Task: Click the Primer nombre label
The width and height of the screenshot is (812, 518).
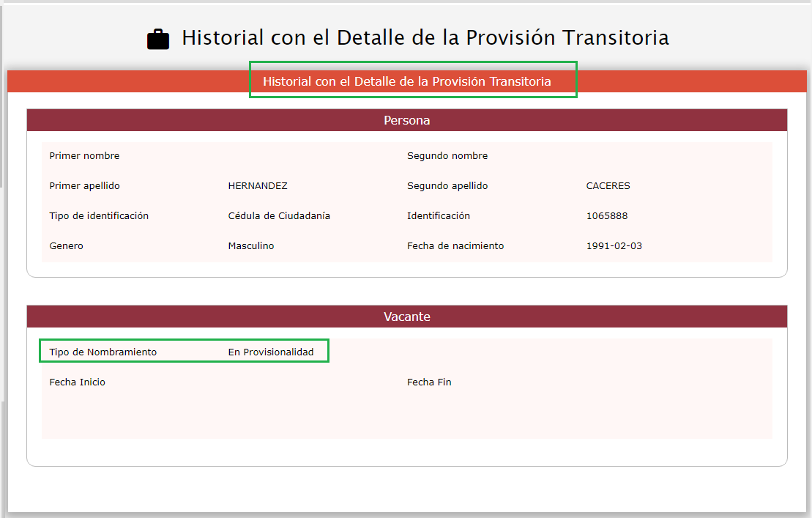Action: pos(84,156)
